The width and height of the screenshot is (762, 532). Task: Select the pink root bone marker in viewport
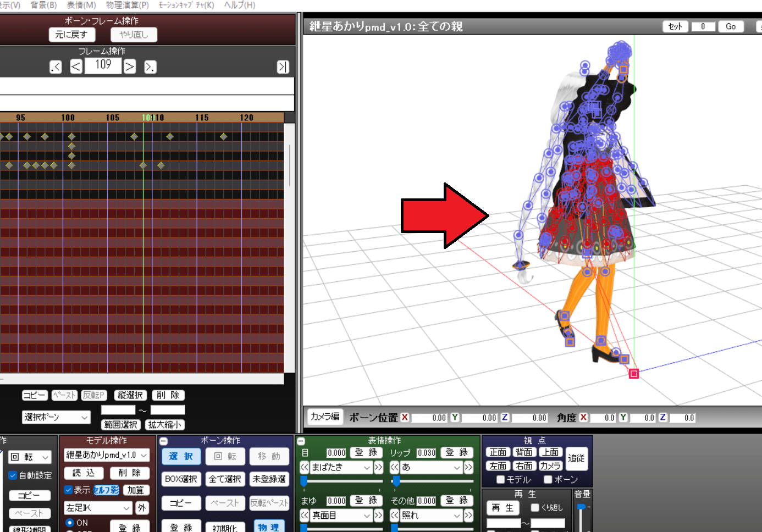[634, 374]
